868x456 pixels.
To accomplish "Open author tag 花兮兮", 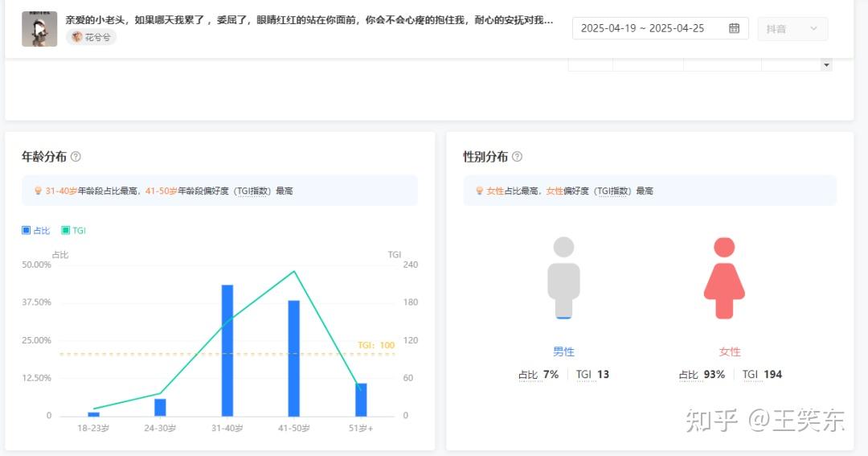I will 92,37.
